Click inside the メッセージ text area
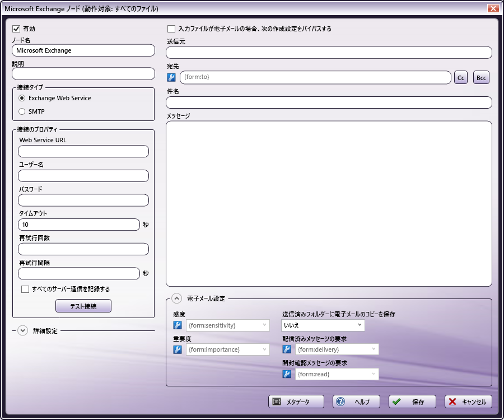Screen dimensions: 504x420 [329, 204]
